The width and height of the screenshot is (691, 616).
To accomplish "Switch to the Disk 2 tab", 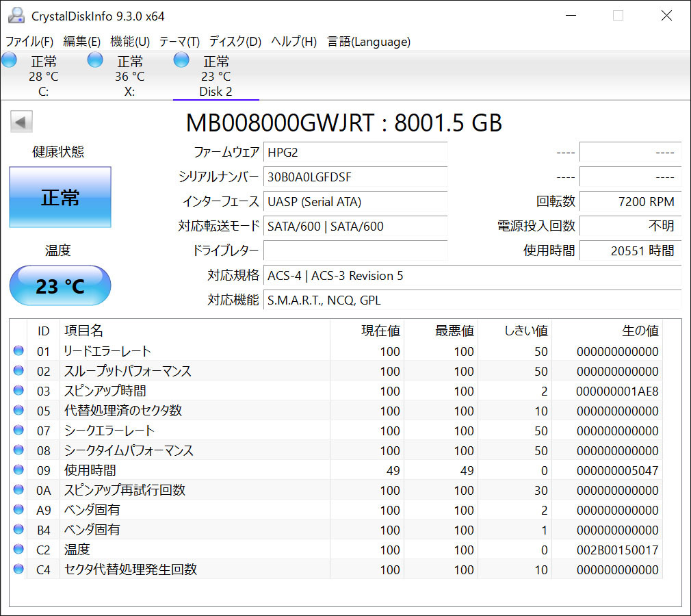I will (216, 77).
